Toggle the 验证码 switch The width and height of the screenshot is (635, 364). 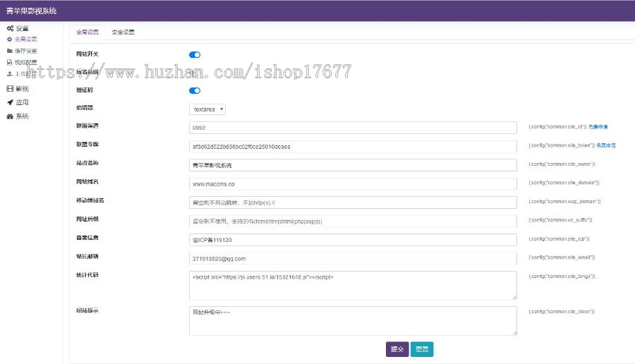[x=195, y=91]
